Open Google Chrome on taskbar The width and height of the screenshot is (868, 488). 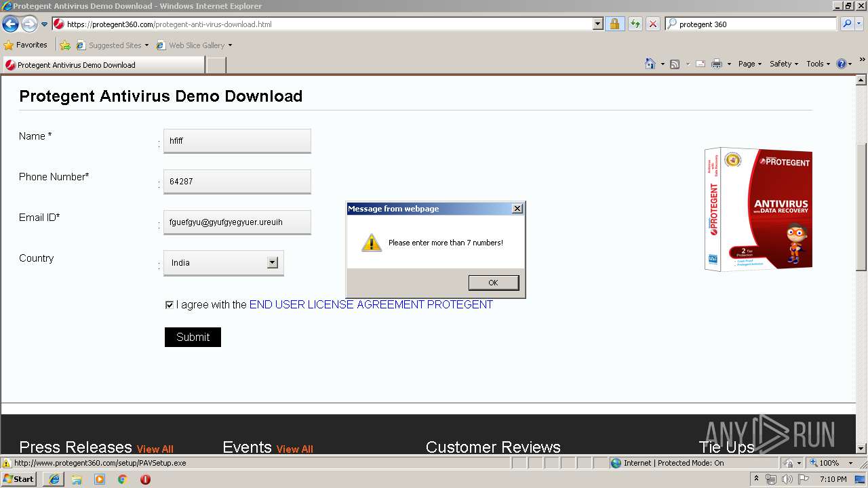[x=123, y=479]
